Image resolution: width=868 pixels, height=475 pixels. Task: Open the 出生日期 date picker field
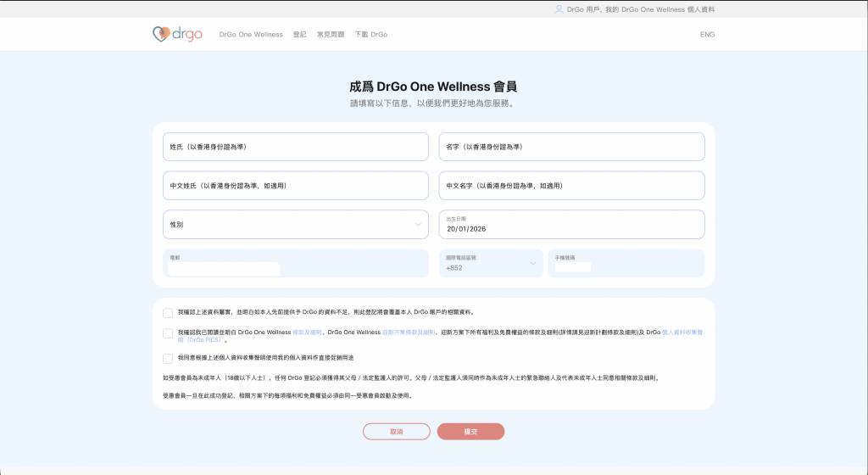tap(571, 225)
